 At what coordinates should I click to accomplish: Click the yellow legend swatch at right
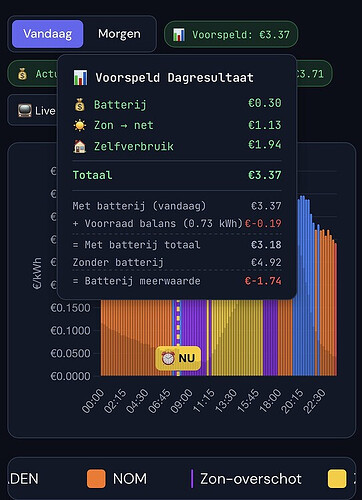(x=337, y=479)
